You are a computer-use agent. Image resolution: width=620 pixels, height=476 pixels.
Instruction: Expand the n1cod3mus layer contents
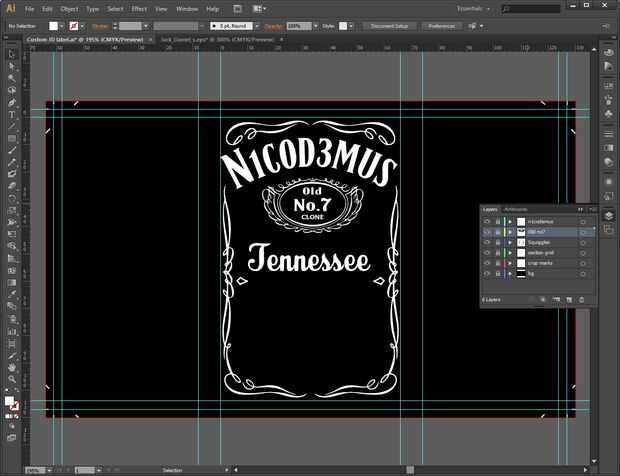coord(510,221)
